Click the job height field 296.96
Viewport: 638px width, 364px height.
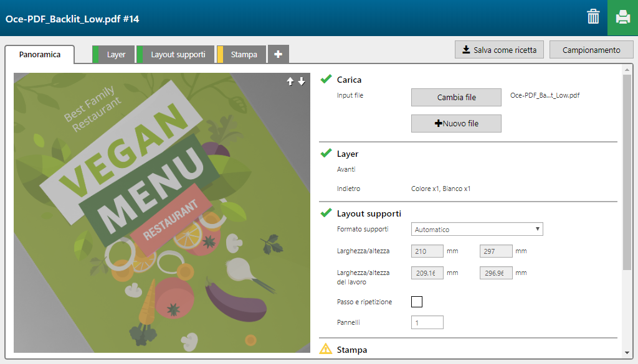[496, 273]
